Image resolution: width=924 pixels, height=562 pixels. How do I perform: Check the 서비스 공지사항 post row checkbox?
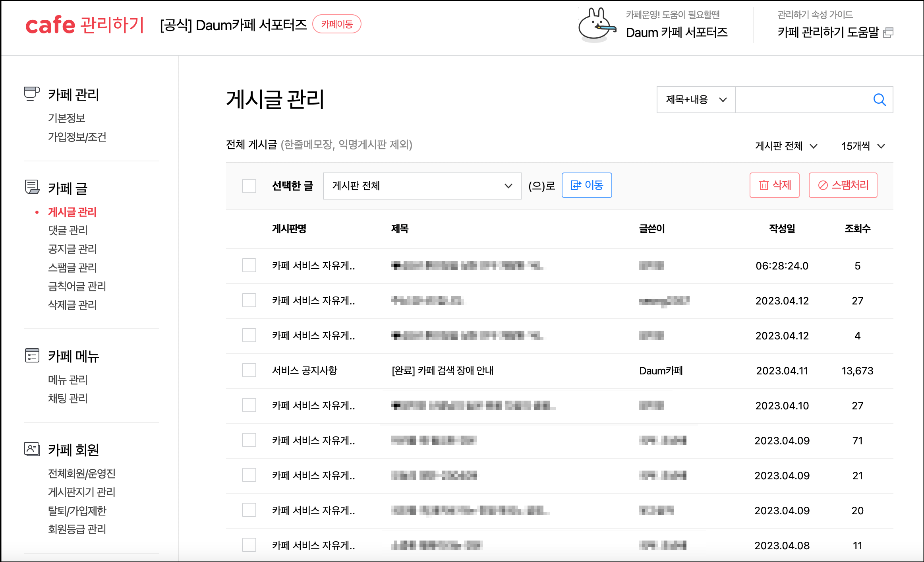coord(249,370)
